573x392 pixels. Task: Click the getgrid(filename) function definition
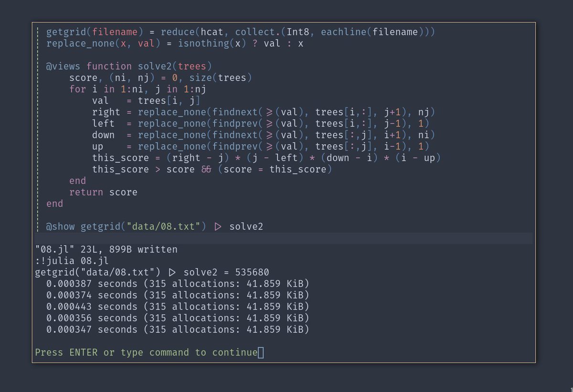(240, 32)
